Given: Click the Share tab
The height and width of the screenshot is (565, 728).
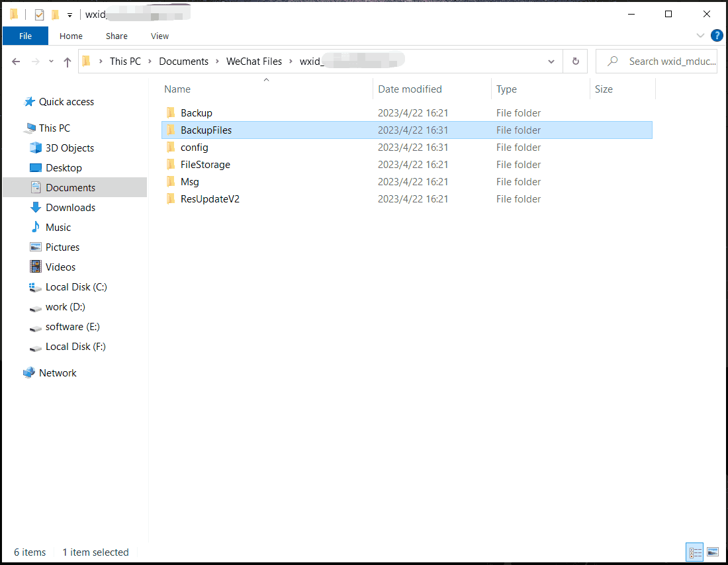Looking at the screenshot, I should (116, 36).
